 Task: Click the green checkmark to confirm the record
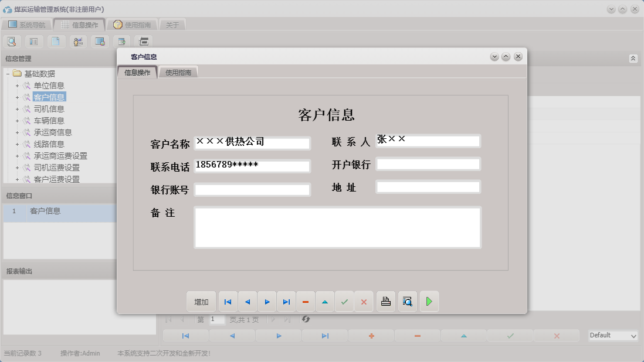point(345,301)
